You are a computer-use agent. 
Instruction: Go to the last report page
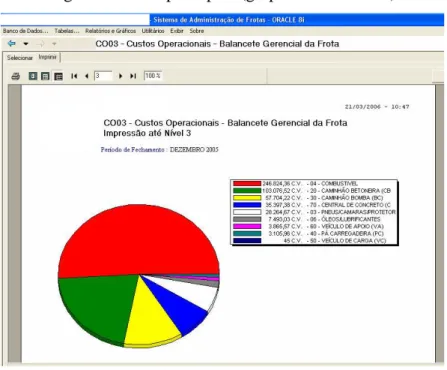(133, 76)
